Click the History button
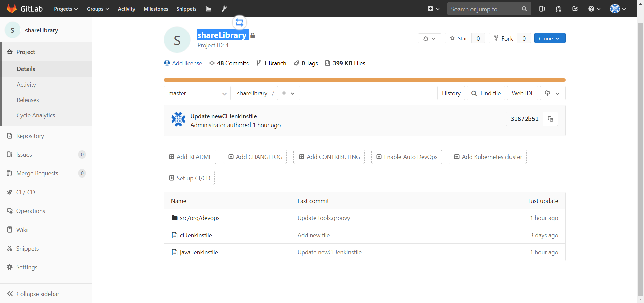Image resolution: width=644 pixels, height=303 pixels. click(x=451, y=93)
